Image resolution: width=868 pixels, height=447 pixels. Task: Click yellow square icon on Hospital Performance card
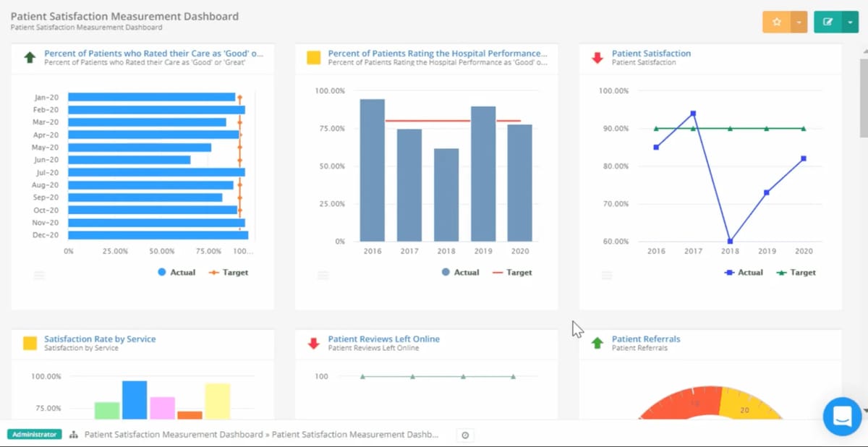pos(313,57)
